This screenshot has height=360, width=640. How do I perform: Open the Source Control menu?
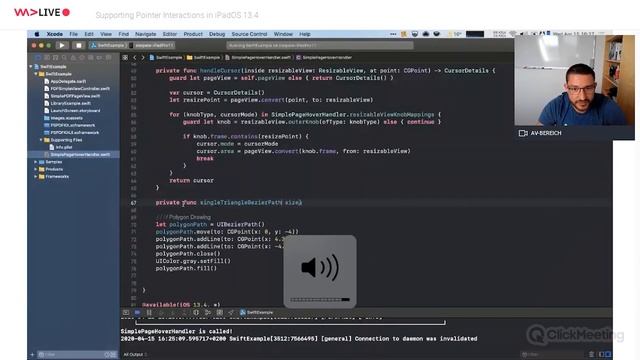coord(249,34)
